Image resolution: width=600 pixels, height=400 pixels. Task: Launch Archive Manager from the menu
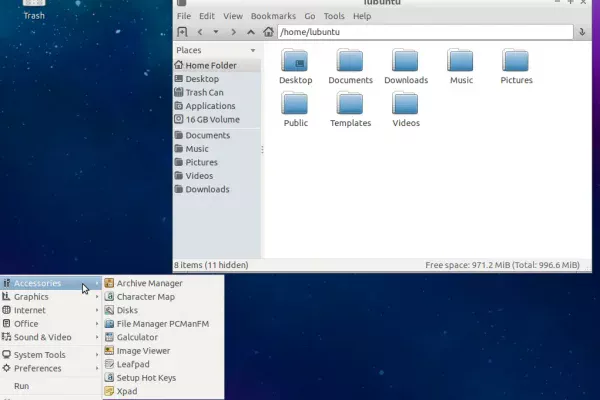149,283
